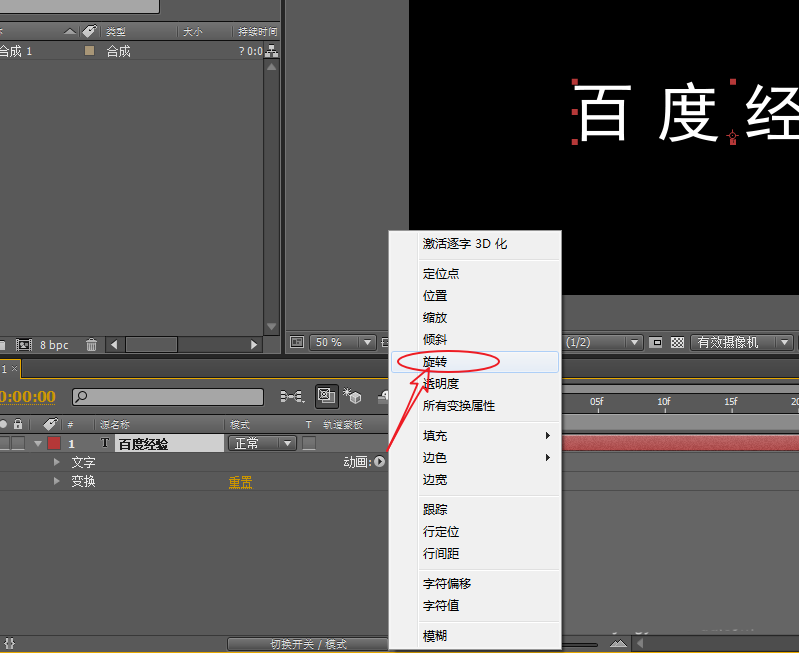Viewport: 799px width, 653px height.
Task: Expand the 变换 property group
Action: point(57,481)
